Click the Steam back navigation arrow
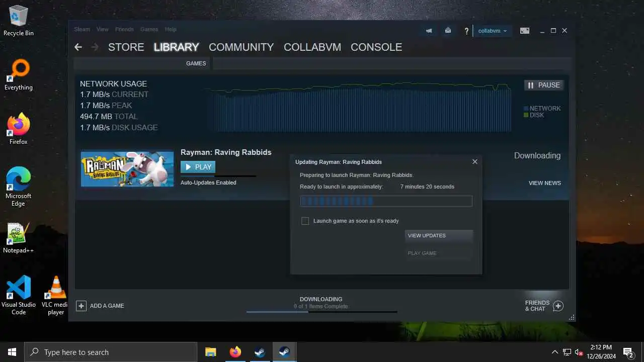The image size is (644, 362). [x=78, y=47]
